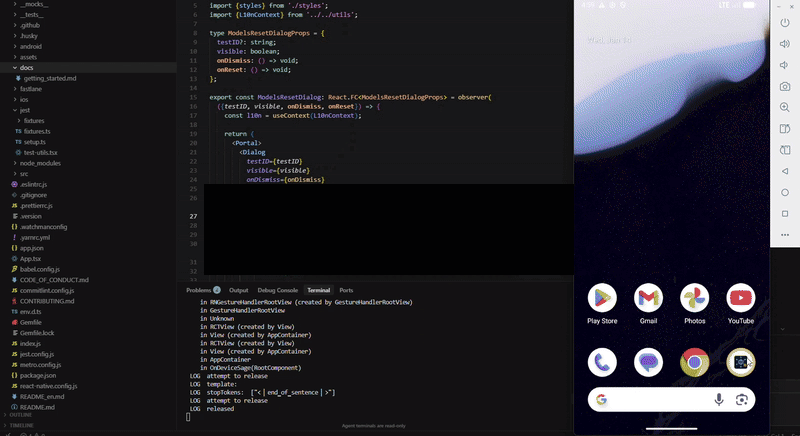The width and height of the screenshot is (800, 436).
Task: Tap the Google voice search microphone
Action: click(x=718, y=400)
